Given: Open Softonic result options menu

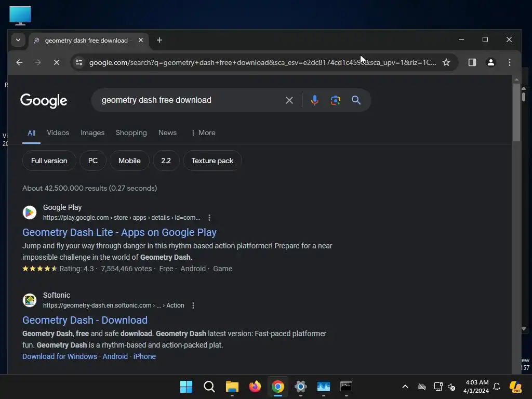Looking at the screenshot, I should click(x=193, y=305).
